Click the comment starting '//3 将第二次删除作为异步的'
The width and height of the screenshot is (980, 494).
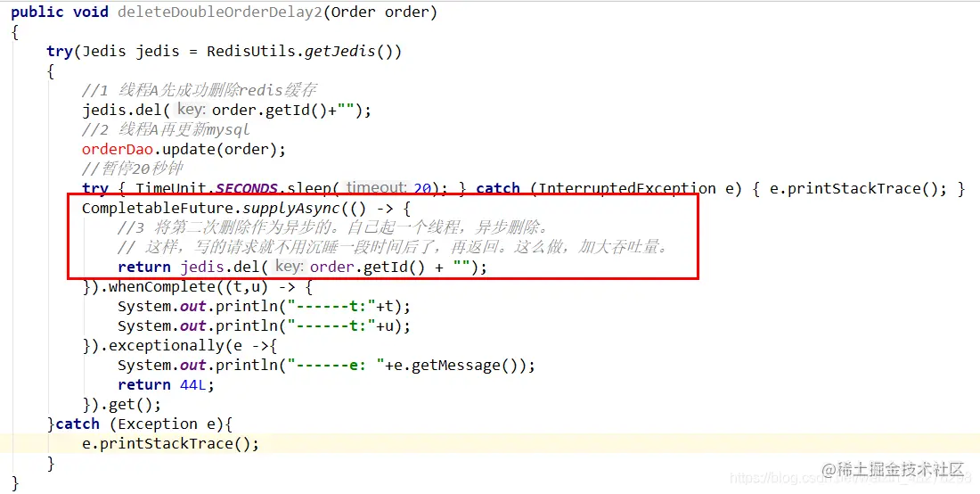pyautogui.click(x=332, y=228)
